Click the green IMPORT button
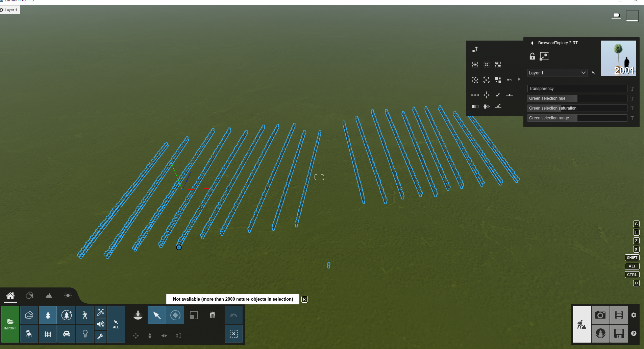644x349 pixels. (x=10, y=324)
